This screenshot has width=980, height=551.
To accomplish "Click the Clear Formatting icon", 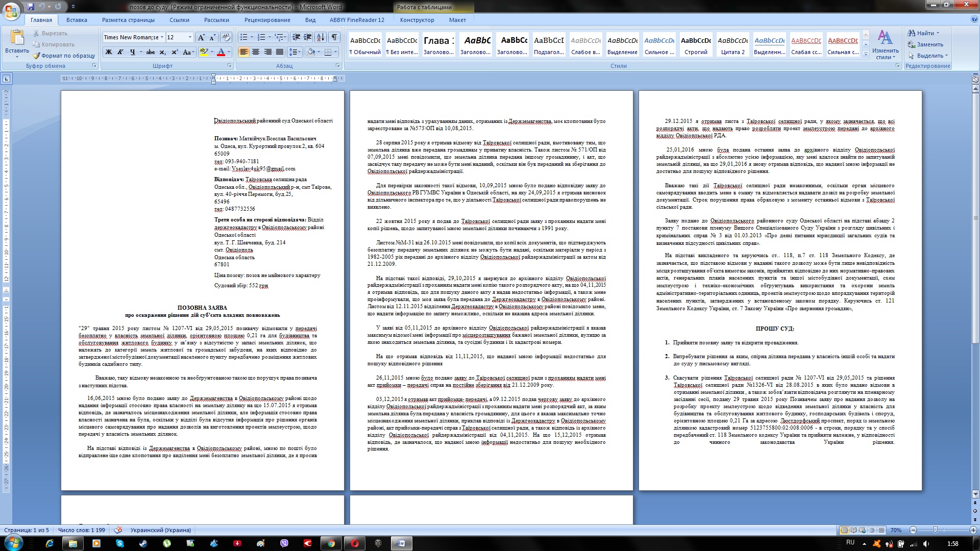I will click(227, 37).
